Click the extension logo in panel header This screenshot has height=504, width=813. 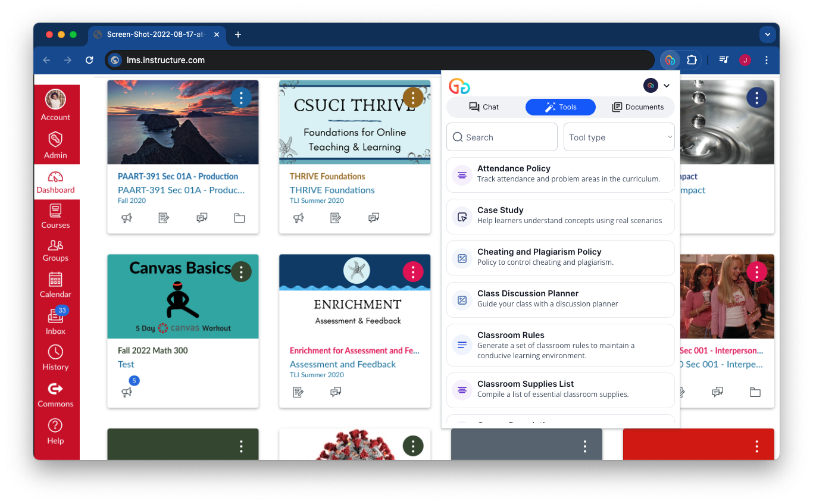pyautogui.click(x=459, y=86)
